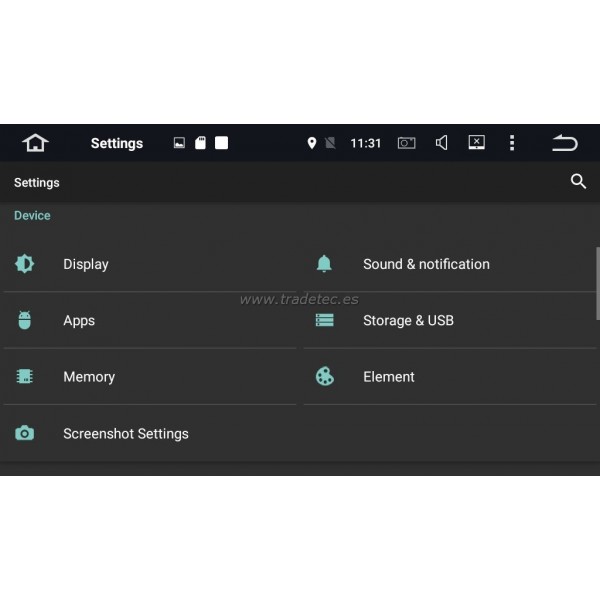The height and width of the screenshot is (600, 600).
Task: Select the Element option
Action: pos(389,377)
